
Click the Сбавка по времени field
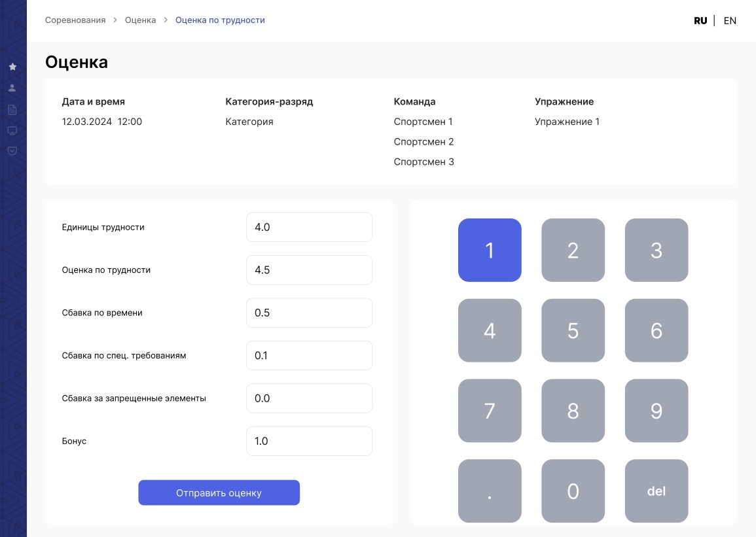click(x=309, y=313)
